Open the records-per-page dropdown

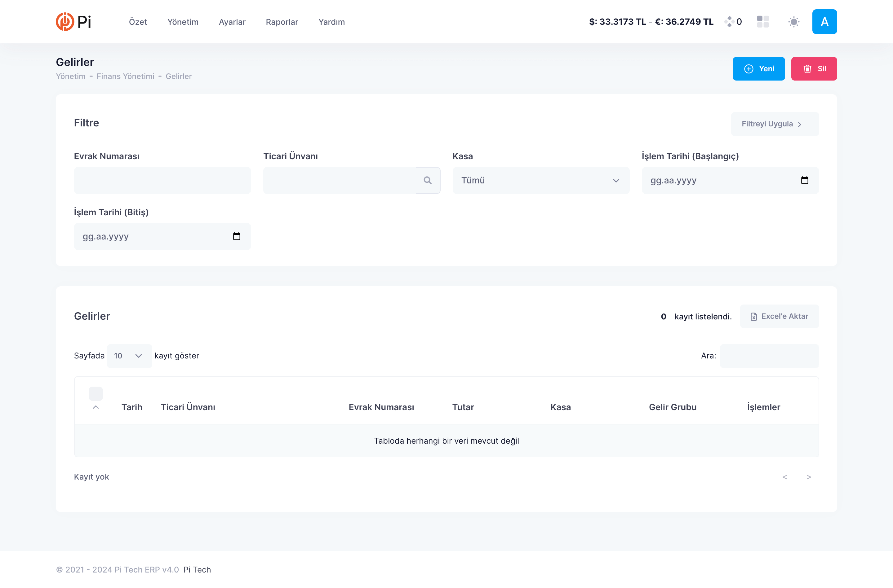pyautogui.click(x=129, y=356)
